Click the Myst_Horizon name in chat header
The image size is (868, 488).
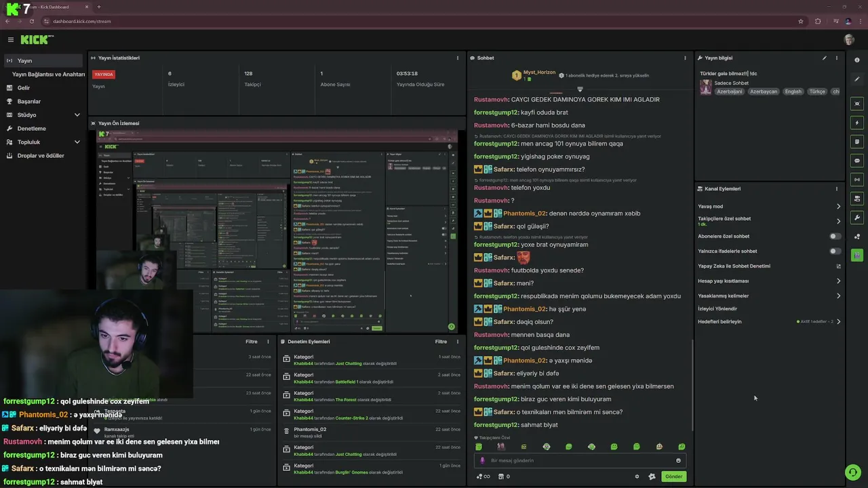tap(538, 73)
